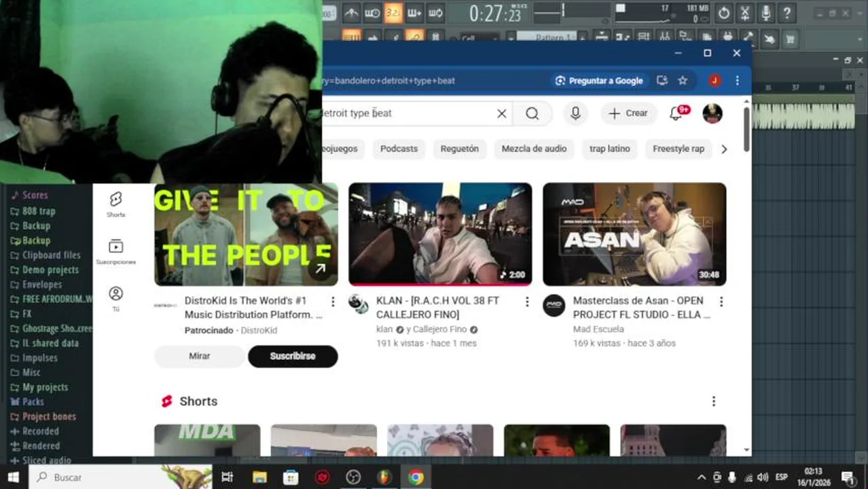Click FL Studio undo history circular arrow icon
Image resolution: width=868 pixels, height=489 pixels.
[x=724, y=13]
